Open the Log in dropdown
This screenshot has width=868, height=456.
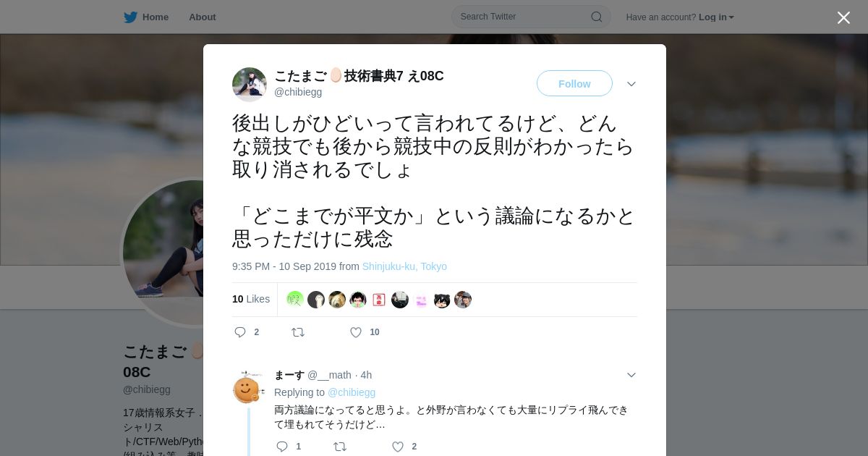coord(716,17)
